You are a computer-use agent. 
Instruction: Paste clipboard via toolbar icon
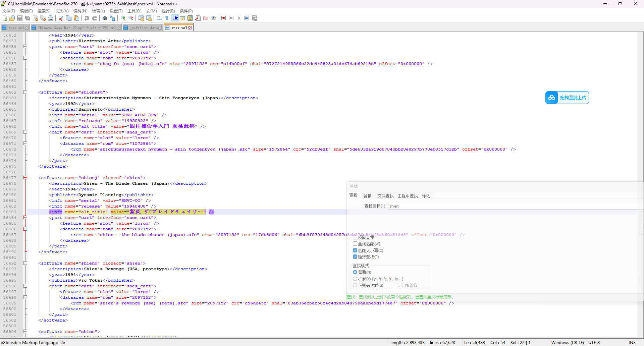(76, 18)
